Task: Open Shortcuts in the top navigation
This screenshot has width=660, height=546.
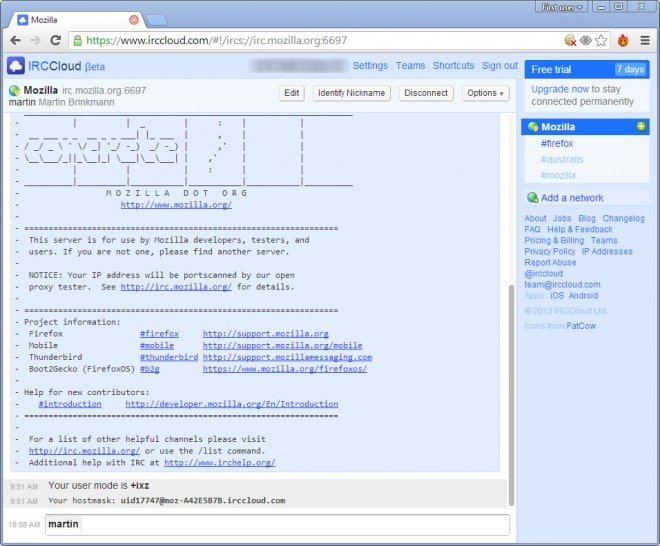Action: (453, 66)
